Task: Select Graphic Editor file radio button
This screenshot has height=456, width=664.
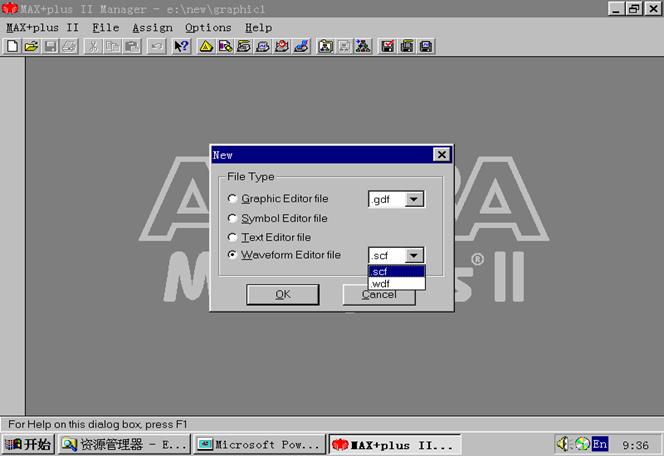Action: click(x=232, y=198)
